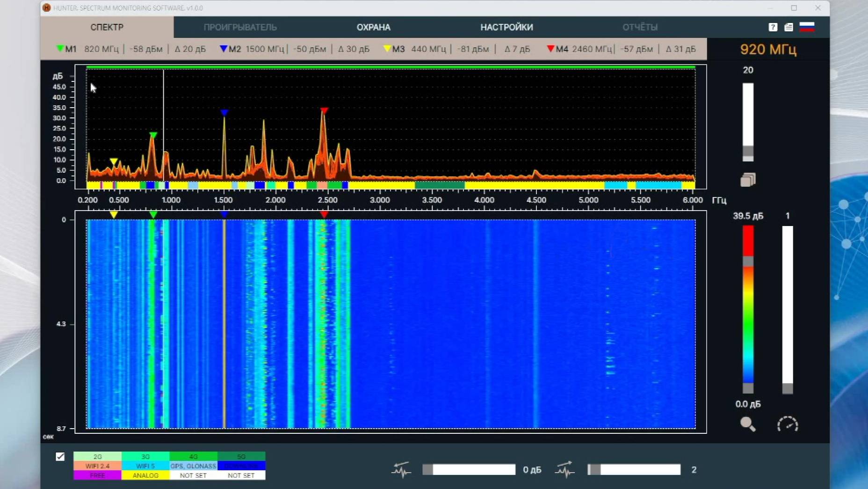The image size is (868, 489).
Task: Click the 4G band legend swatch
Action: point(193,456)
